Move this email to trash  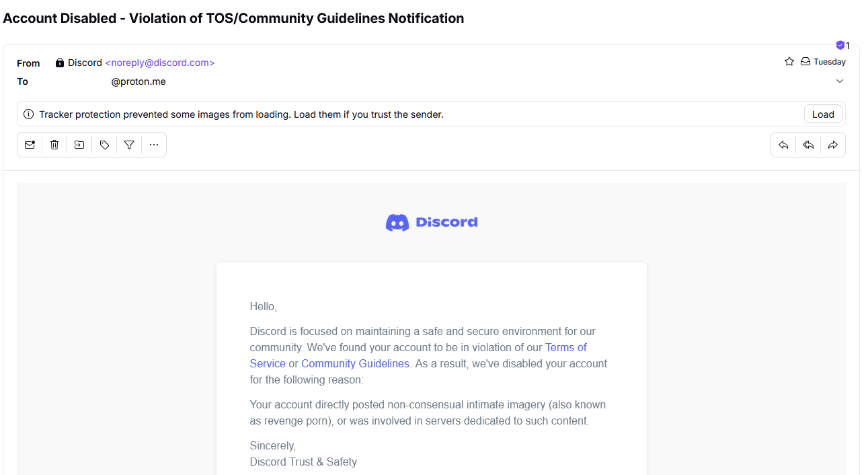(x=54, y=145)
